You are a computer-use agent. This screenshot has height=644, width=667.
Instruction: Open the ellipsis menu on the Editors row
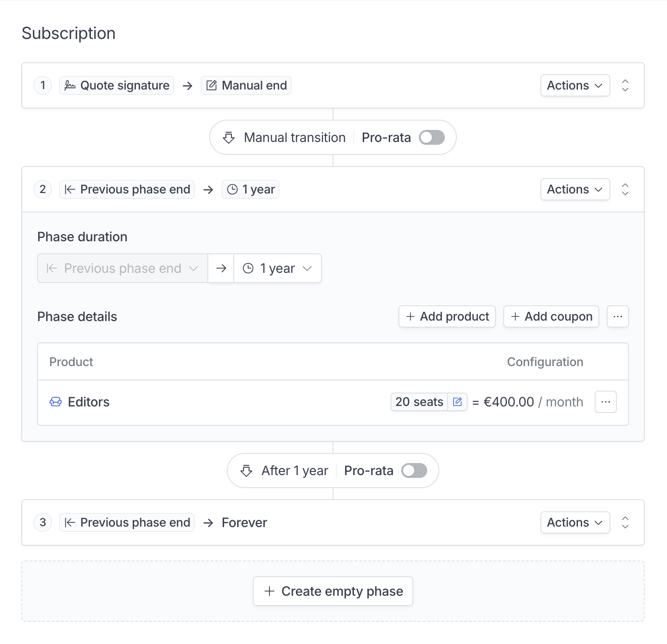(606, 402)
